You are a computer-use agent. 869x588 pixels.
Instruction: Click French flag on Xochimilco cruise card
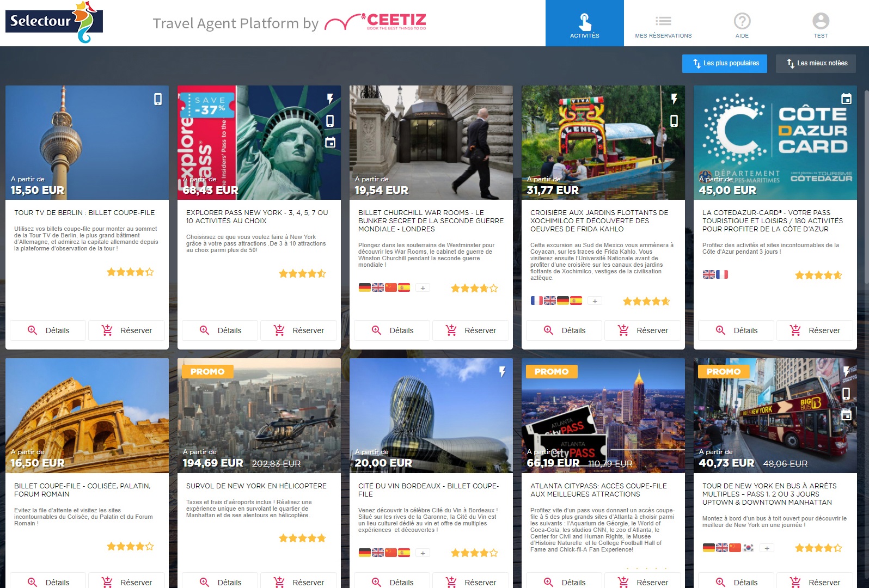tap(537, 301)
